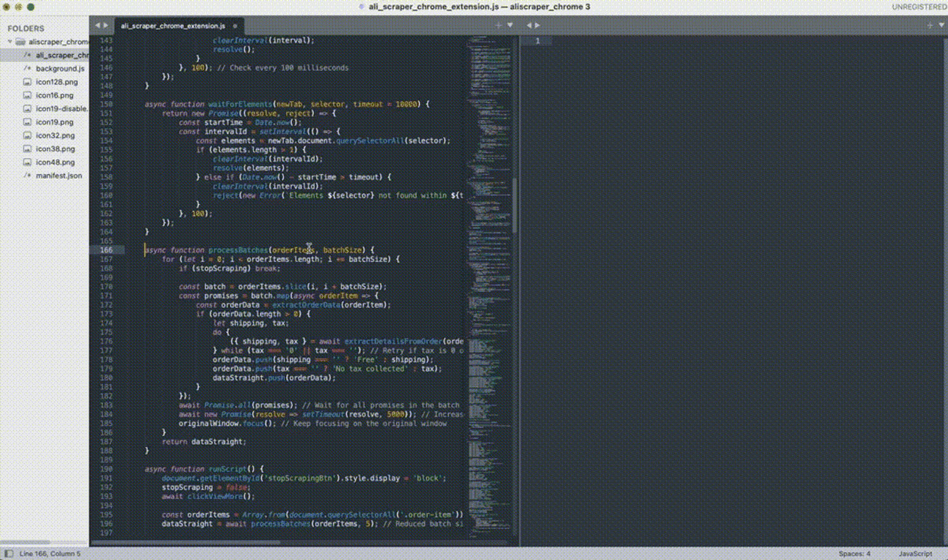The width and height of the screenshot is (948, 560).
Task: Click 'await clickViewMore();' on line 193
Action: [208, 496]
